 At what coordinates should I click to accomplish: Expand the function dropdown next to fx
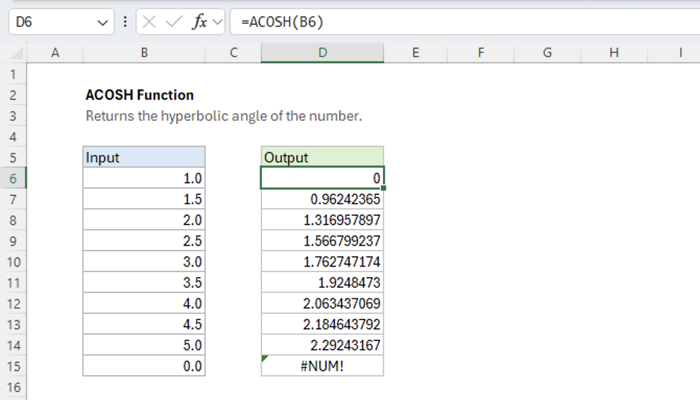(x=217, y=21)
